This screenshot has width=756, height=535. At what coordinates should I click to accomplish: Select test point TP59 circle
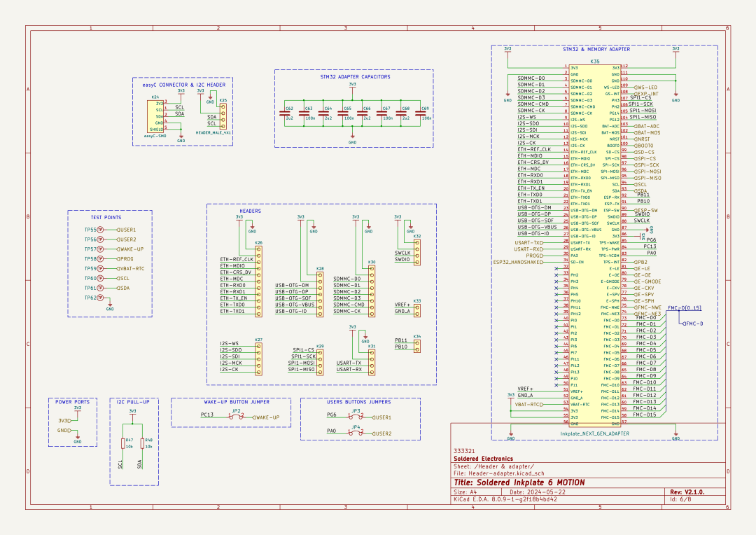tap(100, 269)
